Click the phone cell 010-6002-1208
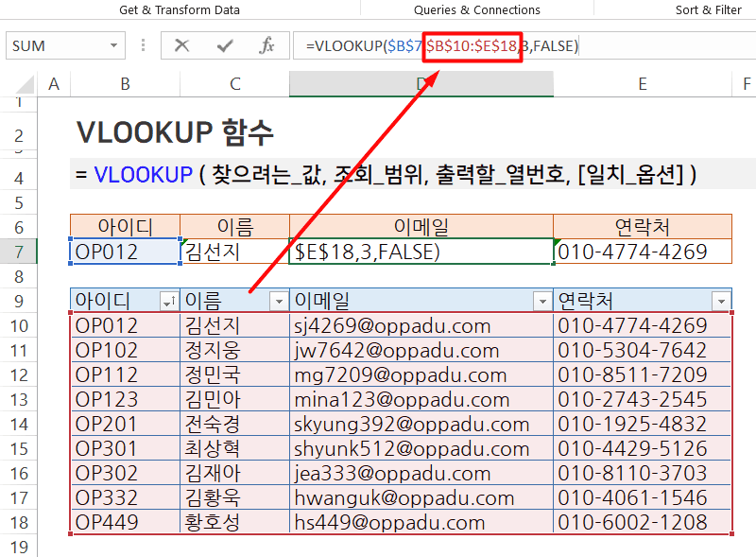 643,522
